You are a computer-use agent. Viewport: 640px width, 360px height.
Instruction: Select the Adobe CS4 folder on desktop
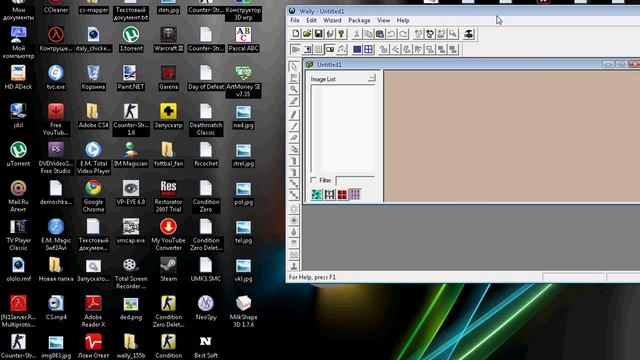tap(93, 116)
